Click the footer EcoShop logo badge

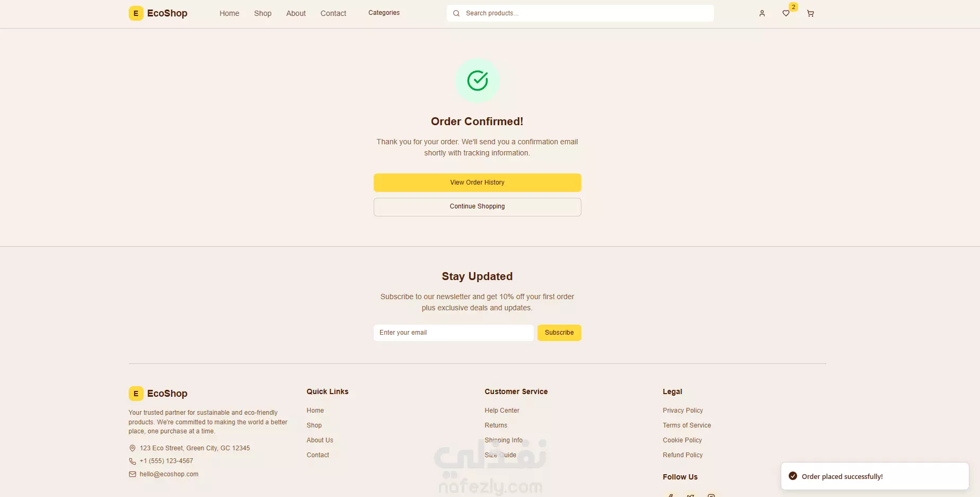136,394
